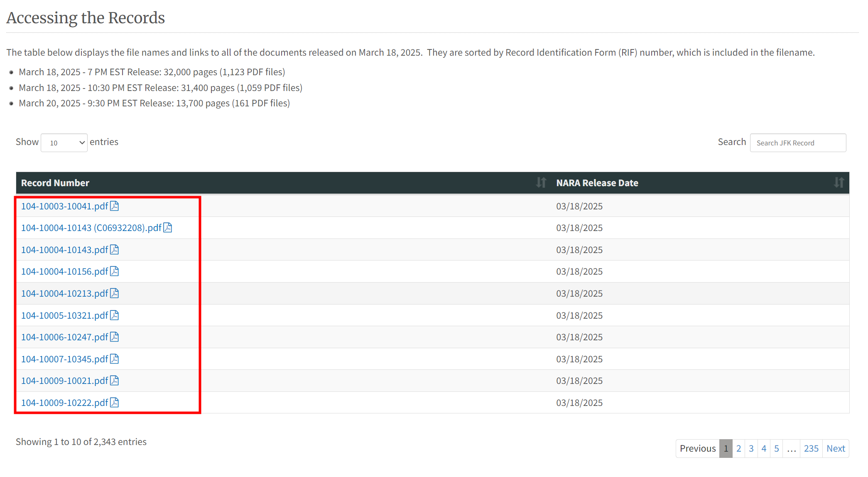This screenshot has width=868, height=477.
Task: Click the Previous pagination button
Action: [697, 448]
